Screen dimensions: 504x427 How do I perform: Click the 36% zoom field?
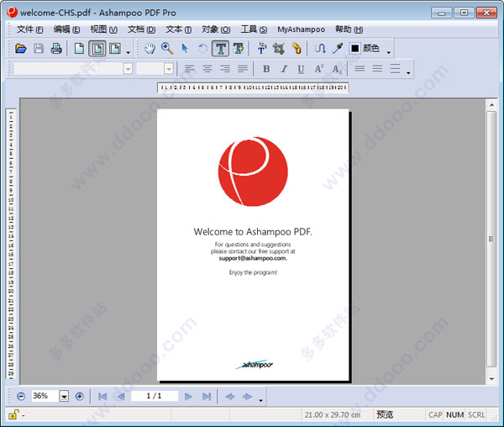(45, 396)
